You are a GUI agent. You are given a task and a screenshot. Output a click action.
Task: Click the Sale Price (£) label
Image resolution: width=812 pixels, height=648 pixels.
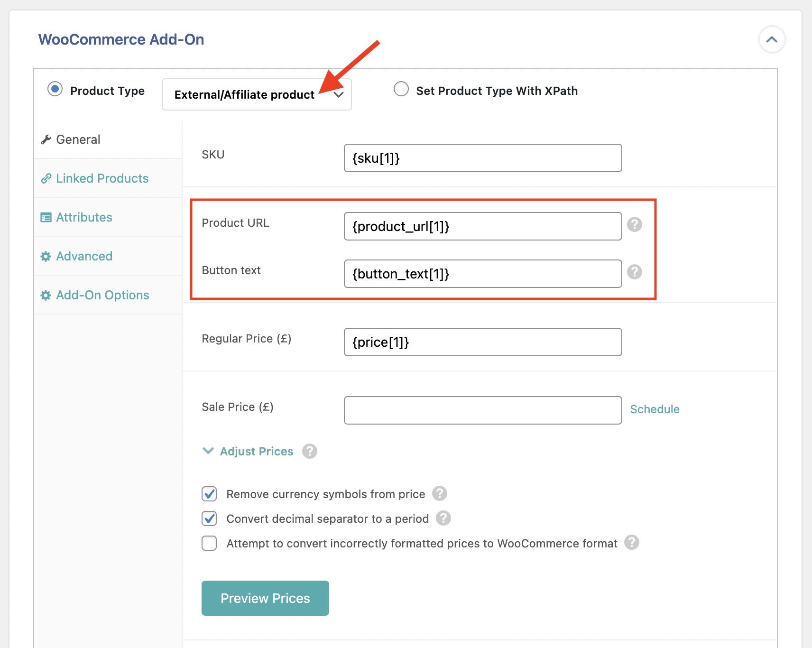pos(238,407)
